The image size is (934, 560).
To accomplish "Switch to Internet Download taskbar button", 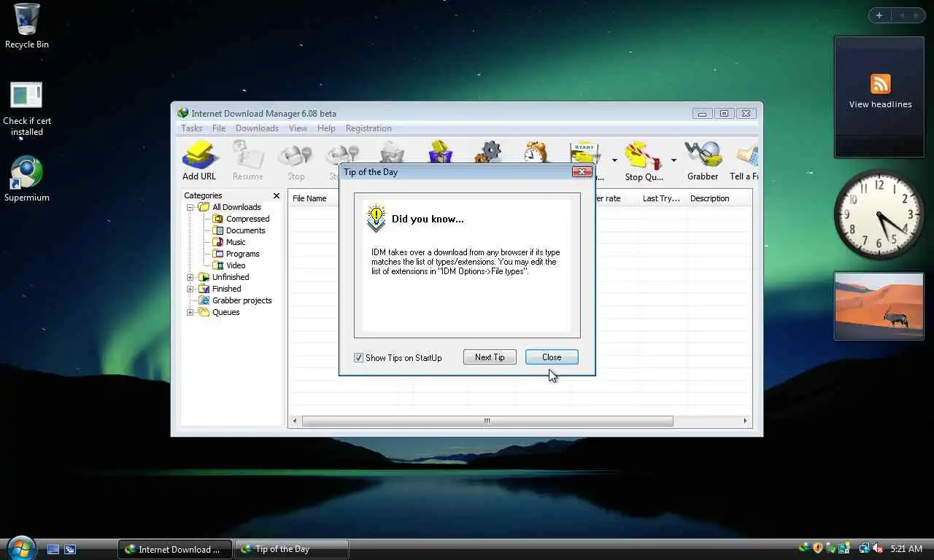I will coord(175,549).
